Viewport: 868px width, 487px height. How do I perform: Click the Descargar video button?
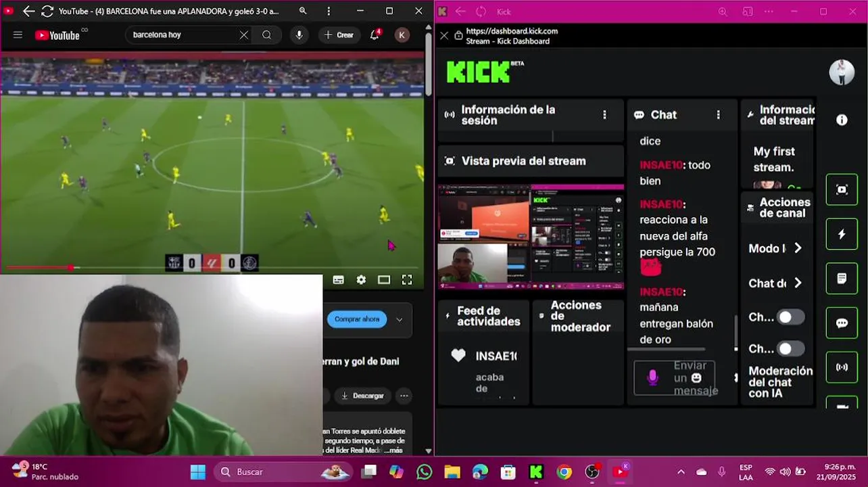click(362, 396)
